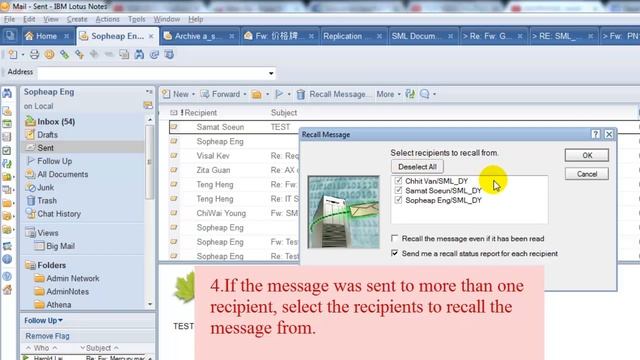The height and width of the screenshot is (360, 640).
Task: Uncheck recipient Sopheap Eng/SML_DY
Action: click(x=398, y=200)
